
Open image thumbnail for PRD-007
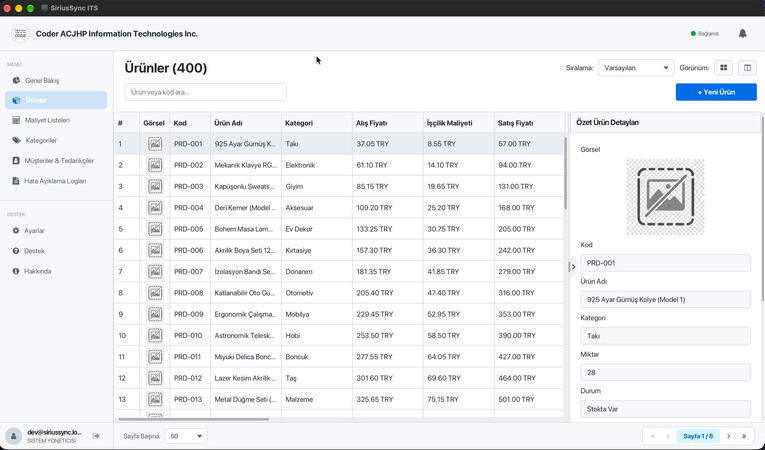pyautogui.click(x=155, y=271)
